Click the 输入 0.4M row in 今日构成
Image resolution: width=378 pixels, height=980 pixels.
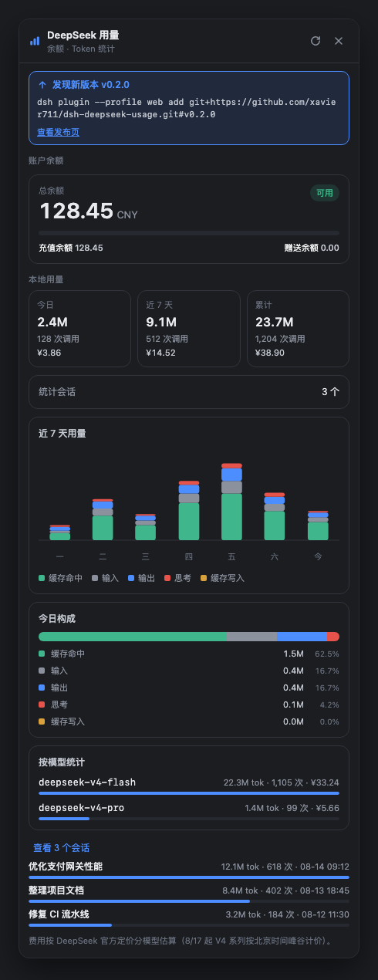click(x=189, y=671)
